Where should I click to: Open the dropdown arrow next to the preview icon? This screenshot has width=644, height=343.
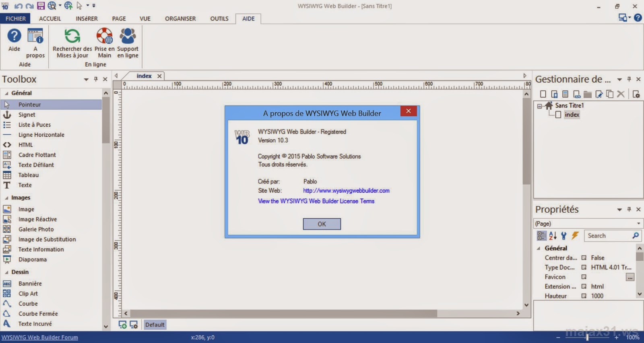coord(60,6)
